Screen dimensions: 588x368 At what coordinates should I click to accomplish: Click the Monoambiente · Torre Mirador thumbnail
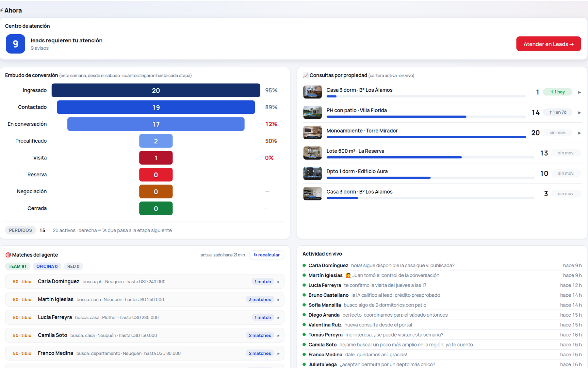[x=312, y=132]
